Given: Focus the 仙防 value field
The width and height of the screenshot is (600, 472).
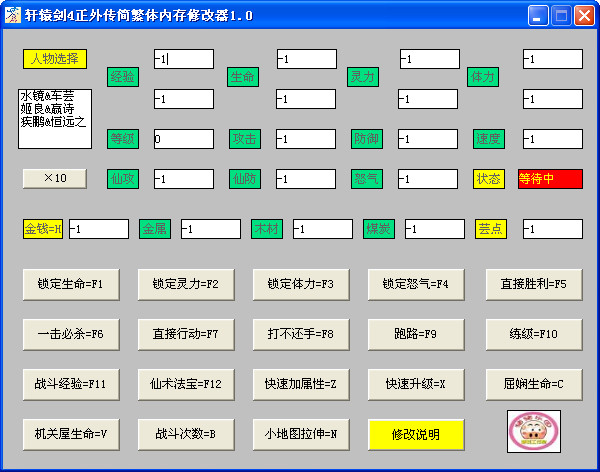Looking at the screenshot, I should point(306,179).
